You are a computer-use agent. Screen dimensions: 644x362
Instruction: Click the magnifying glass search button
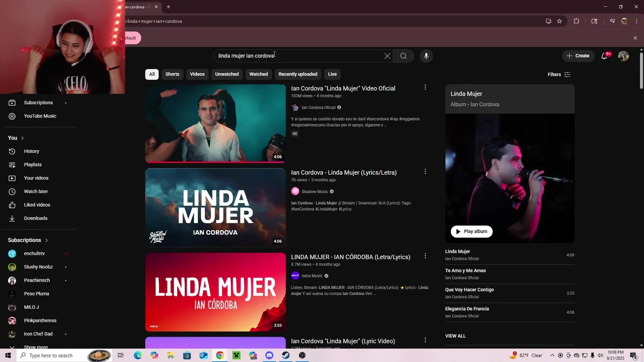404,56
